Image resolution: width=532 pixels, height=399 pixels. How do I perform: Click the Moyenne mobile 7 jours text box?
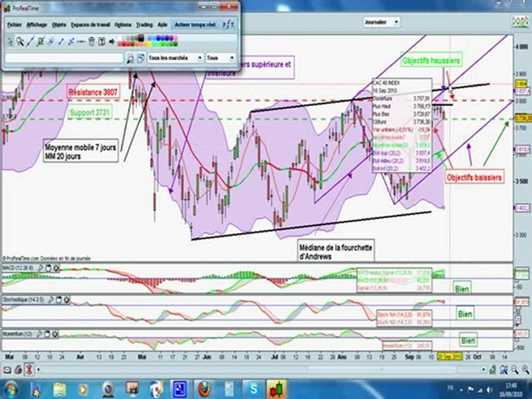80,152
